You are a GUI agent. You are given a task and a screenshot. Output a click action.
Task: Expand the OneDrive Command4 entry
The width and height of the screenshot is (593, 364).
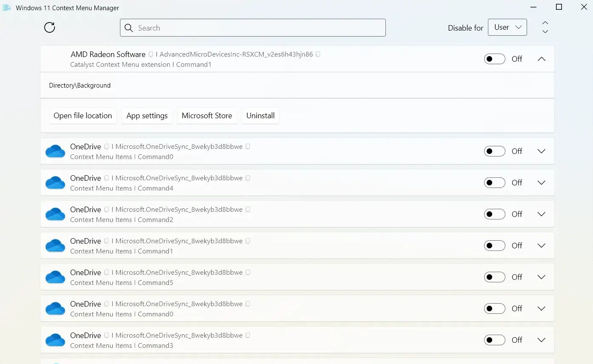click(541, 183)
